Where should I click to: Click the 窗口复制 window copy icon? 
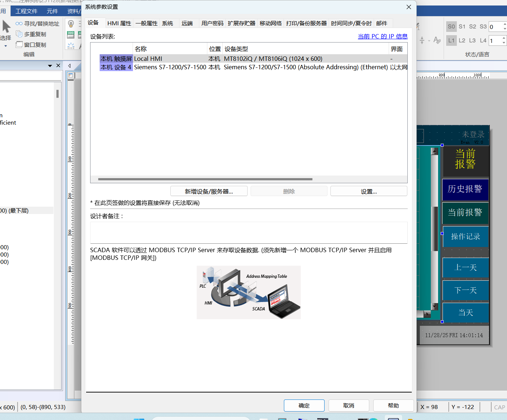point(19,45)
